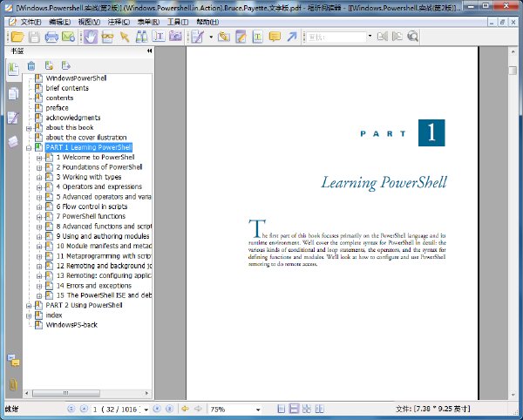Click the binoculars Search icon
The image size is (523, 420).
tap(141, 37)
